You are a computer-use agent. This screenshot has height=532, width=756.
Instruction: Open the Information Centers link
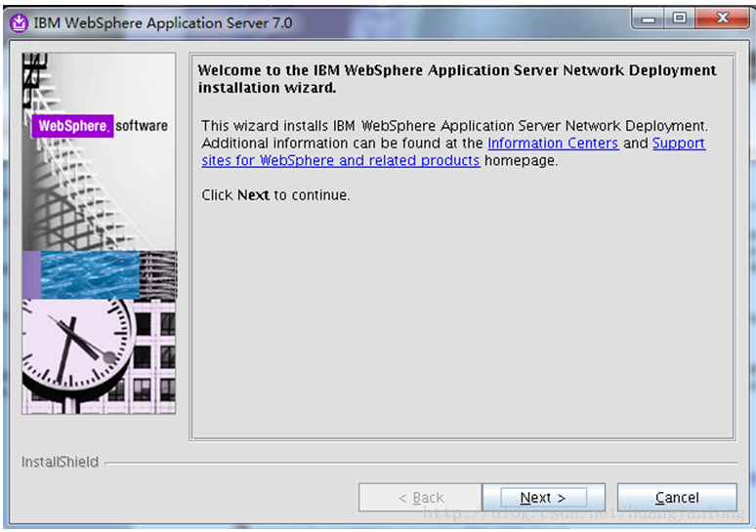pyautogui.click(x=553, y=143)
